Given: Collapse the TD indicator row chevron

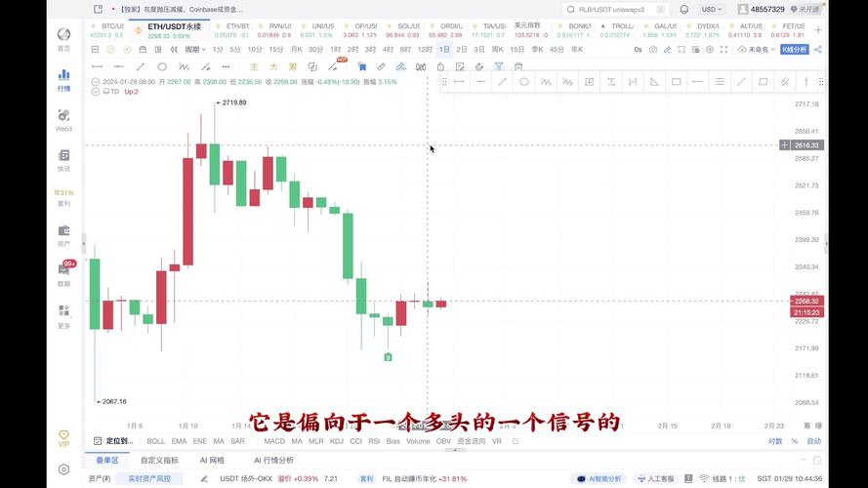Looking at the screenshot, I should pyautogui.click(x=96, y=92).
